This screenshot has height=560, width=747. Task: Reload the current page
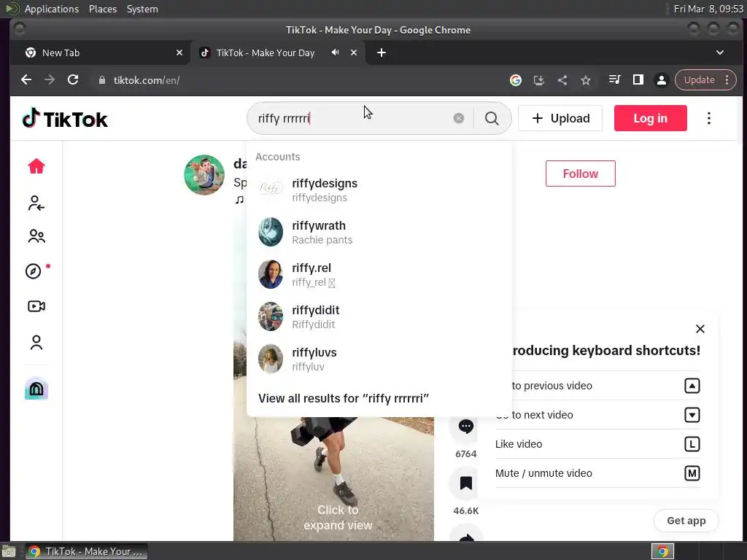click(x=73, y=80)
